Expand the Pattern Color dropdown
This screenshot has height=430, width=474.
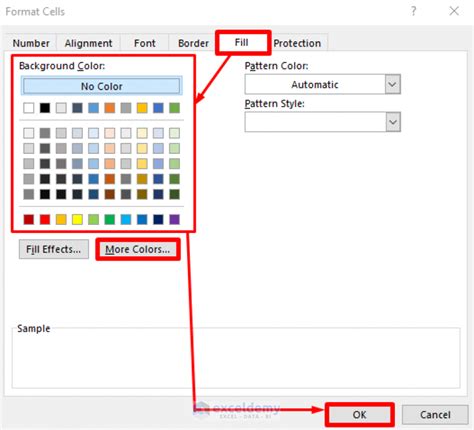point(393,84)
